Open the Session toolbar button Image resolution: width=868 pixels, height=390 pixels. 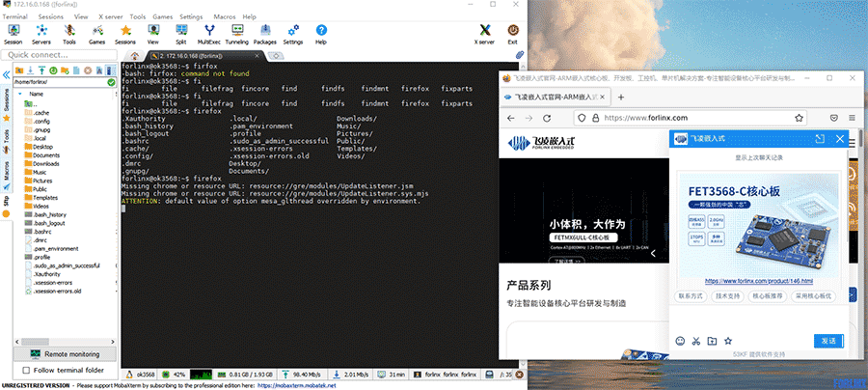click(13, 35)
